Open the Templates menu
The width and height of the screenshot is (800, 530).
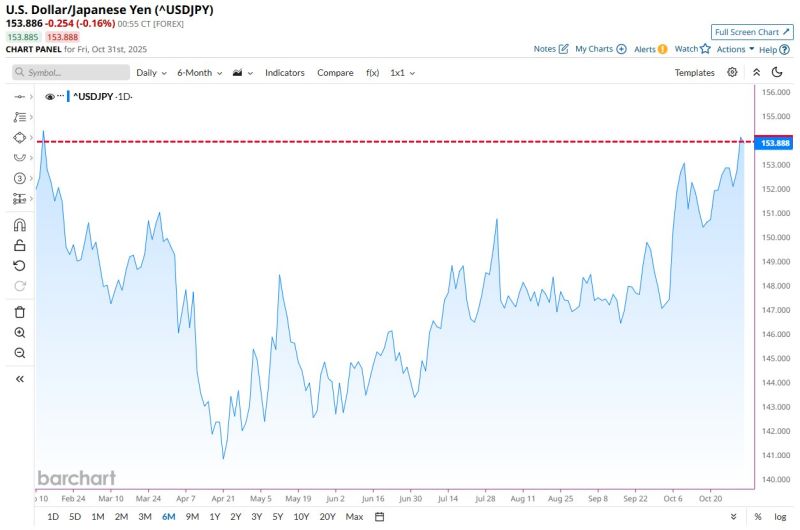(694, 72)
